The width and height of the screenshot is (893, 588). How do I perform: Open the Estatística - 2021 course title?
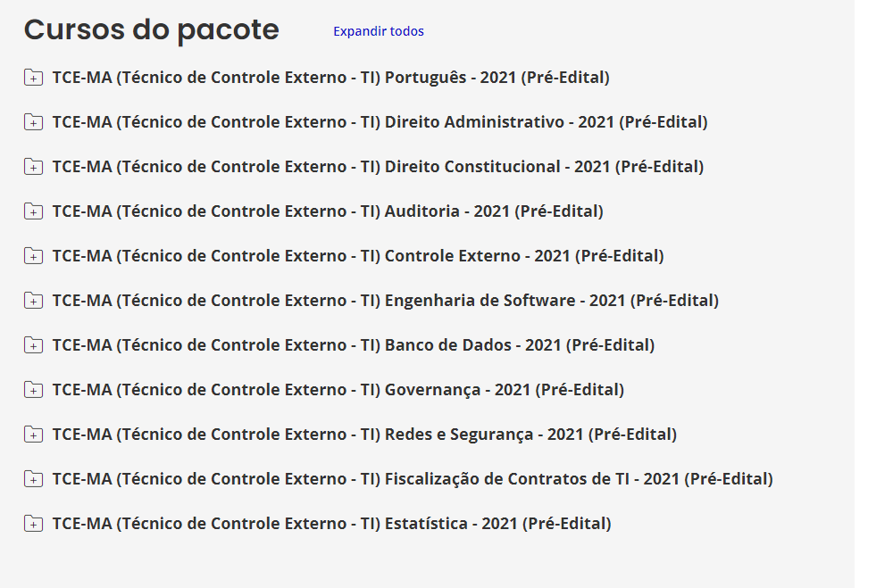click(332, 524)
